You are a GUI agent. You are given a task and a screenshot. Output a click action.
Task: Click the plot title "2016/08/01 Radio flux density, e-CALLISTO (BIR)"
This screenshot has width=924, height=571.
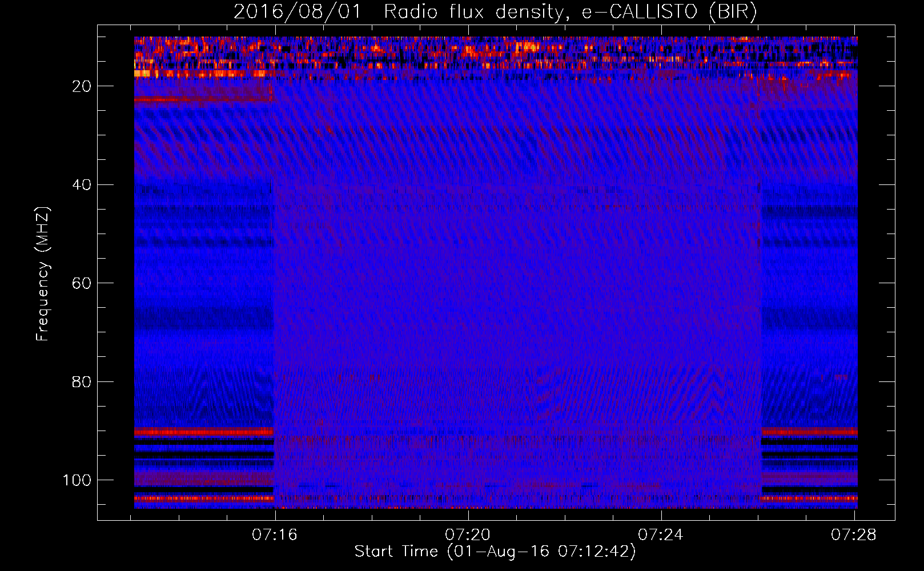point(495,11)
